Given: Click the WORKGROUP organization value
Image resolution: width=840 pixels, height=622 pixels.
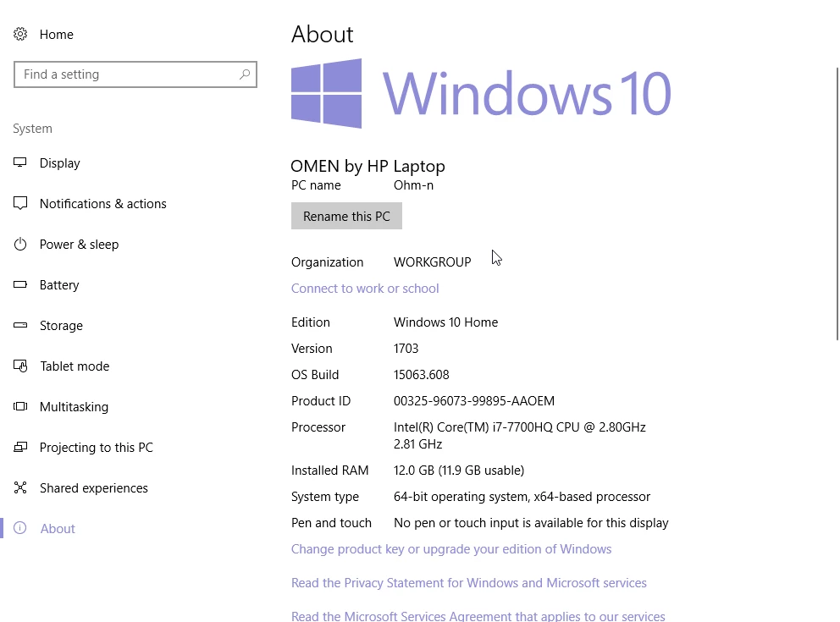Looking at the screenshot, I should (433, 262).
